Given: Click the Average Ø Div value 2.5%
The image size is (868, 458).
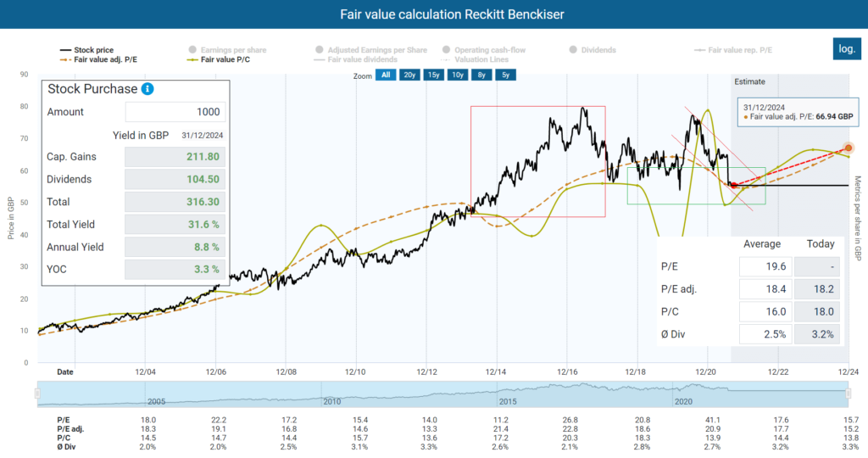Looking at the screenshot, I should [765, 334].
